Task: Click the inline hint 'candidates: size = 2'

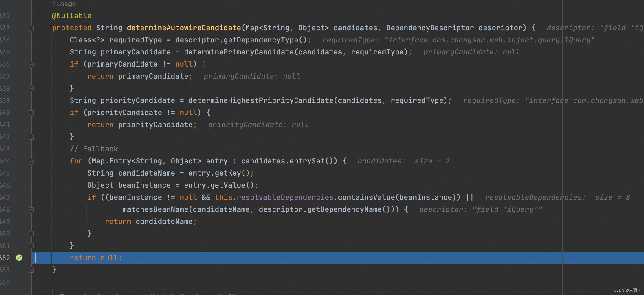Action: pos(404,161)
